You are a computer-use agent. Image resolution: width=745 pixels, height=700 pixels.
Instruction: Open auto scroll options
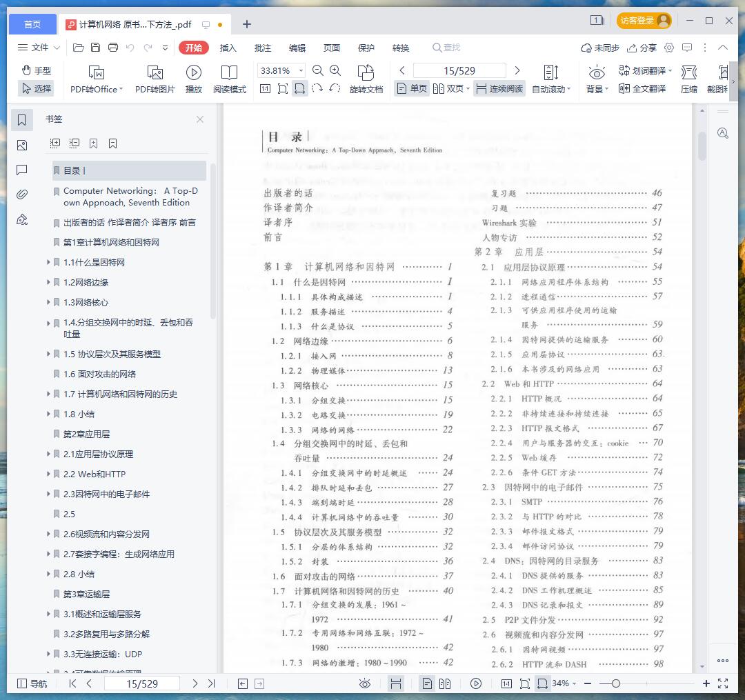(551, 79)
